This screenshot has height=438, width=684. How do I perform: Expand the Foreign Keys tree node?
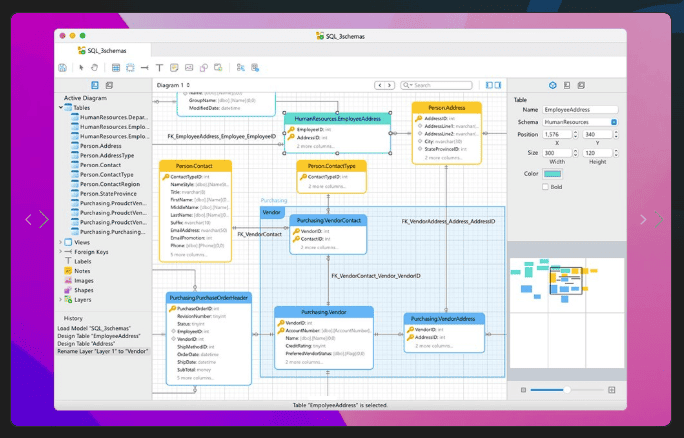pyautogui.click(x=61, y=251)
